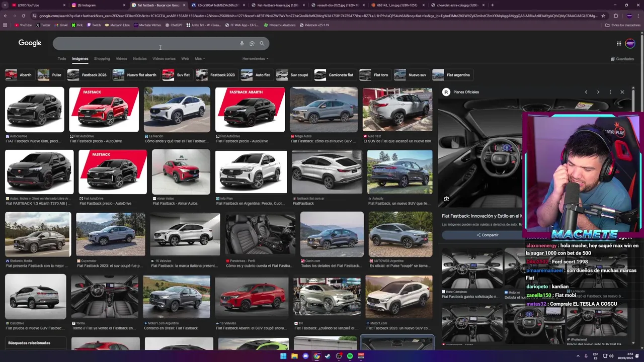
Task: Open the ChatGPT bookmark
Action: click(x=174, y=25)
